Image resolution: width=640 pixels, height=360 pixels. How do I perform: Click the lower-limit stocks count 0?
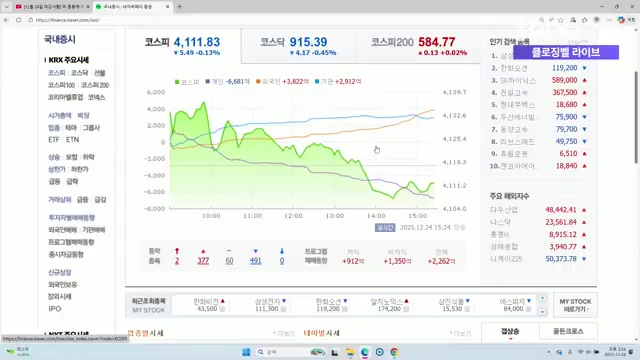[x=282, y=261]
